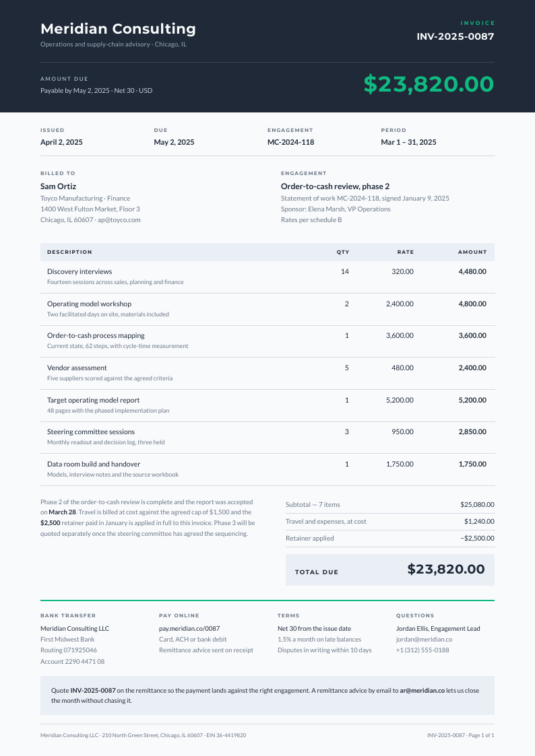Open the pay.meridian.co/0087 payment link
Viewport: 535px width, 756px height.
[189, 629]
